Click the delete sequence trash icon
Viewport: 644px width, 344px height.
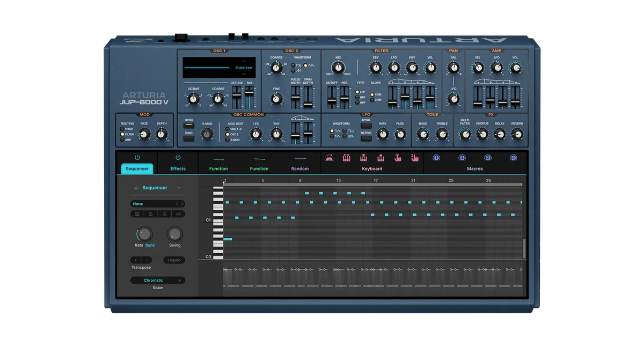point(164,214)
